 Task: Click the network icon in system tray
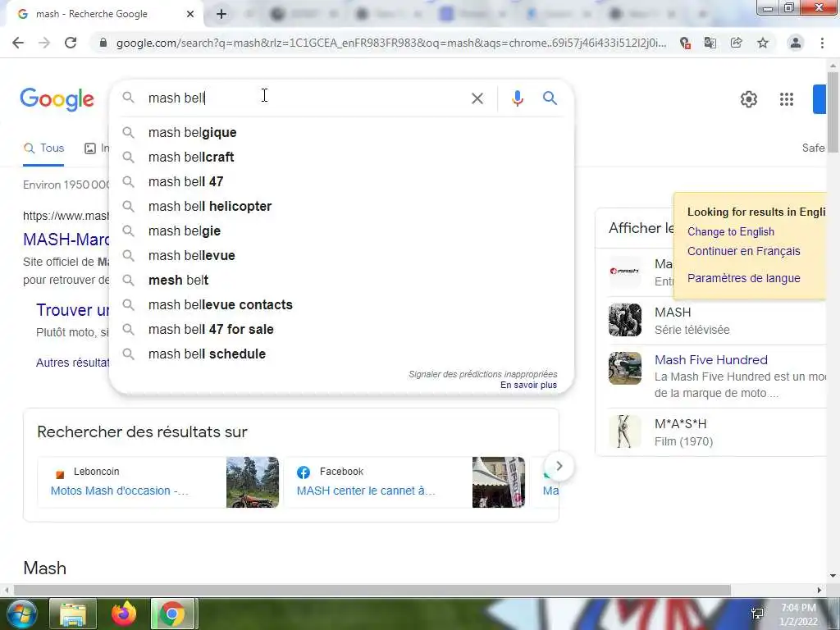point(757,614)
